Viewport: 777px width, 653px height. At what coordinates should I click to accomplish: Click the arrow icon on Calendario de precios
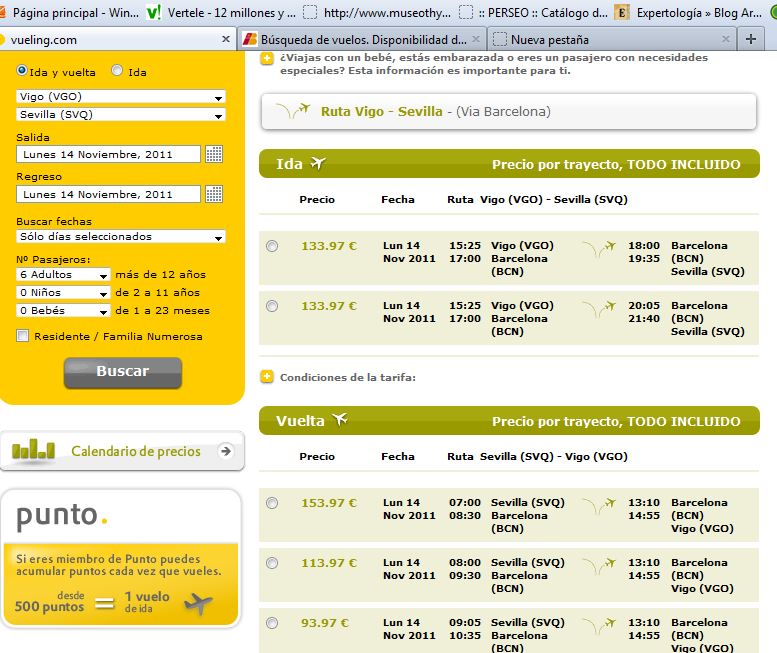226,451
